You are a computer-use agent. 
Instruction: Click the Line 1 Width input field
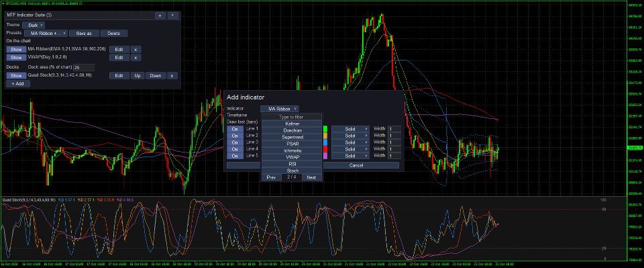(x=394, y=129)
